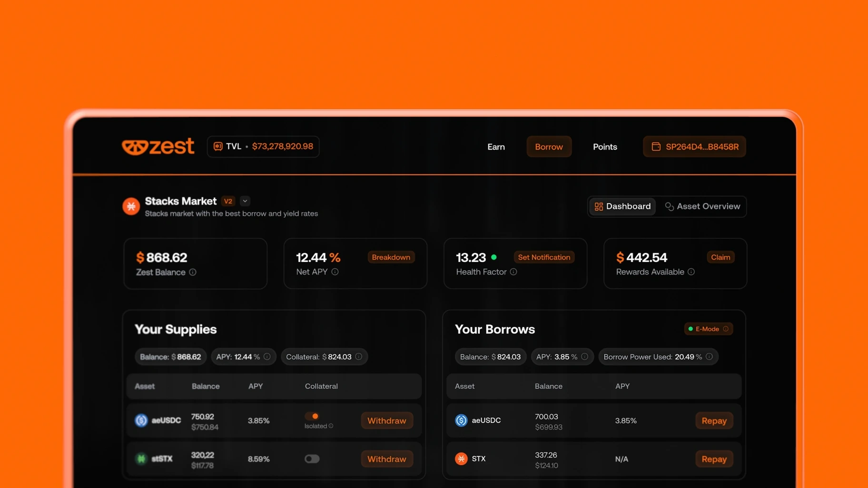Click the stSTX token icon in Your Supplies
This screenshot has height=488, width=868.
(x=141, y=459)
